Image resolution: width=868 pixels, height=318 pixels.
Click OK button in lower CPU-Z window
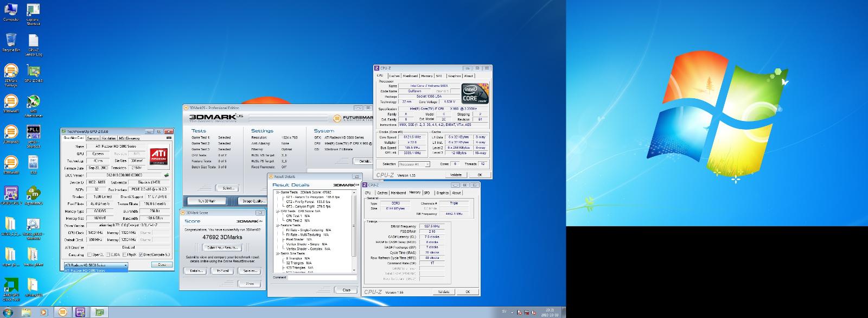467,291
